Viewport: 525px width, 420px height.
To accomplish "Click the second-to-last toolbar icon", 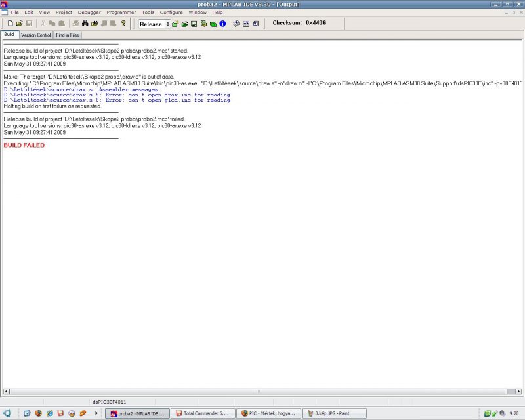I will 246,24.
